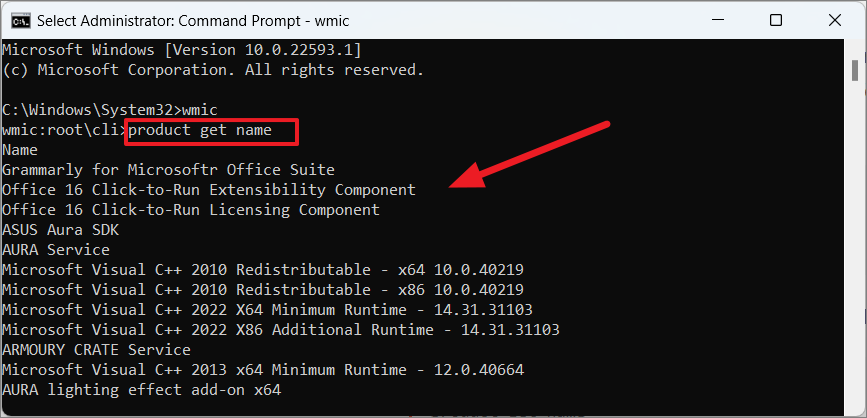Click the Visual C++ 2022 X86 Additional Runtime line
The width and height of the screenshot is (867, 418).
point(280,330)
